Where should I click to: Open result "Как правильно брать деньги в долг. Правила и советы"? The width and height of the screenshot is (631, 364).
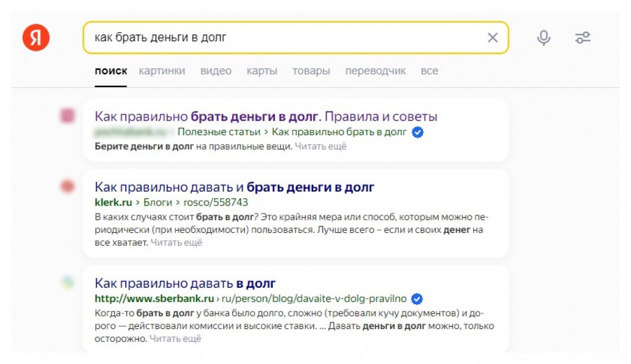click(x=266, y=116)
